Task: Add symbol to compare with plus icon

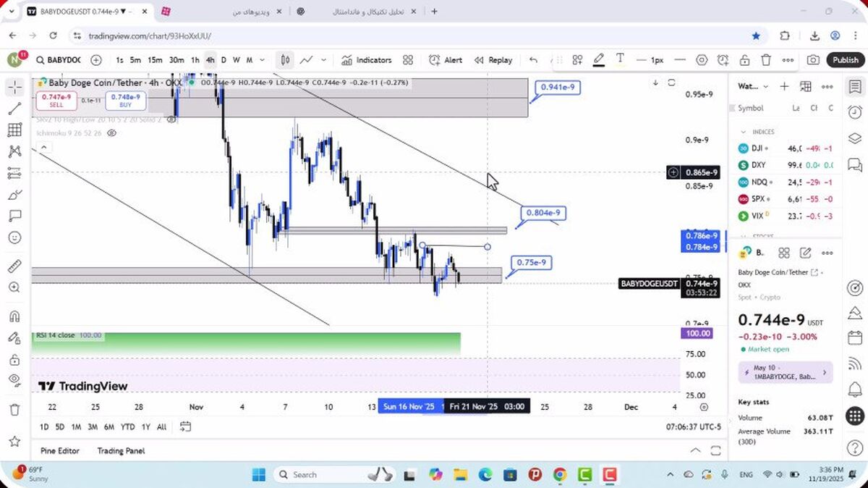Action: pos(96,60)
